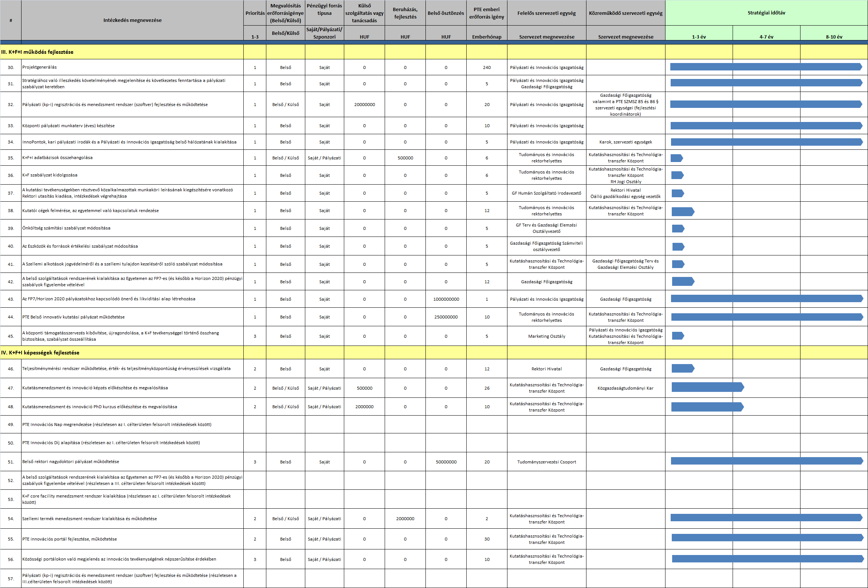Click 'GF Humán Szolgáltató Irodavezető' cell
This screenshot has height=588, width=868.
coord(546,193)
